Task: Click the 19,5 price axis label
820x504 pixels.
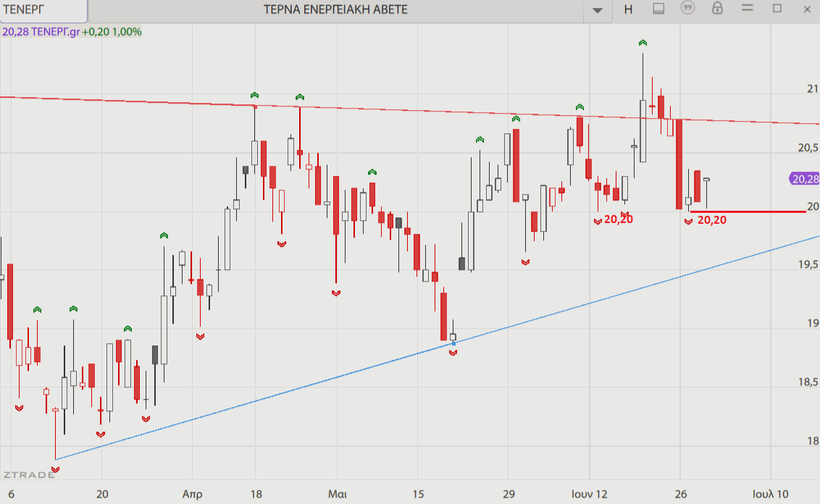Action: coord(808,264)
